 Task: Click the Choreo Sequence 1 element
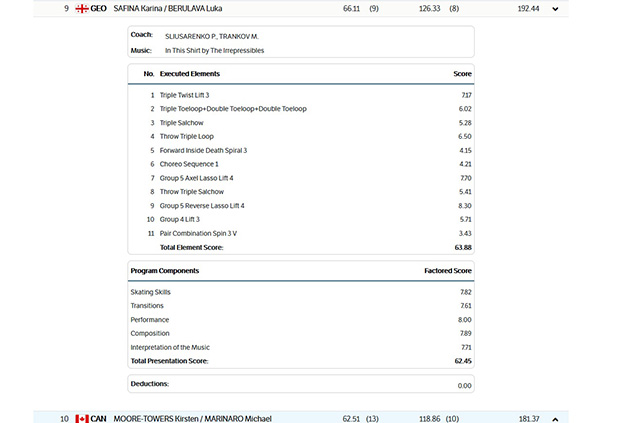[x=188, y=164]
